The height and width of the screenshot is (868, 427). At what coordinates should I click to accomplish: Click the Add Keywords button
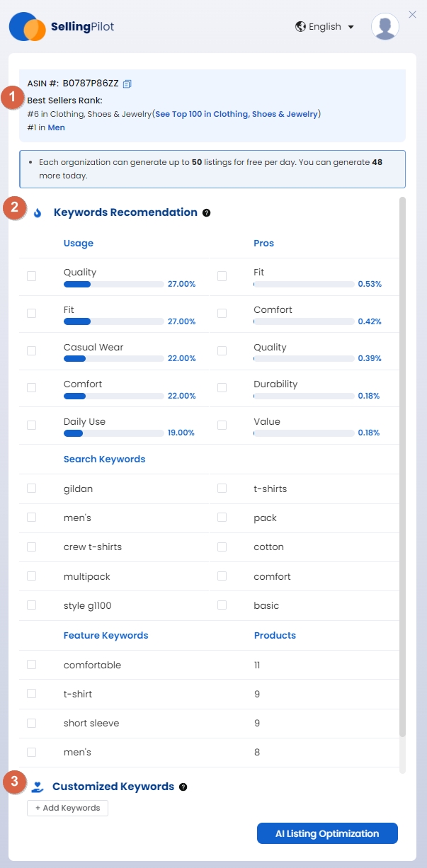coord(67,808)
